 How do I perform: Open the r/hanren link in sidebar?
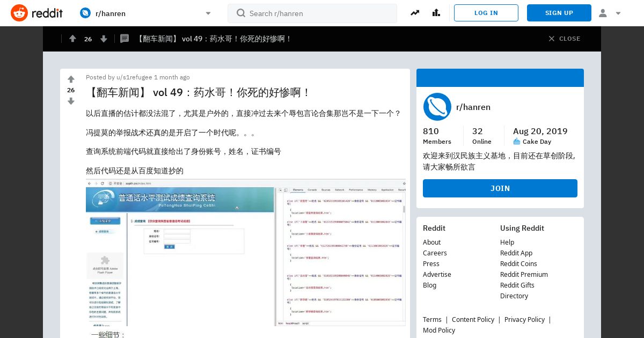[x=473, y=107]
